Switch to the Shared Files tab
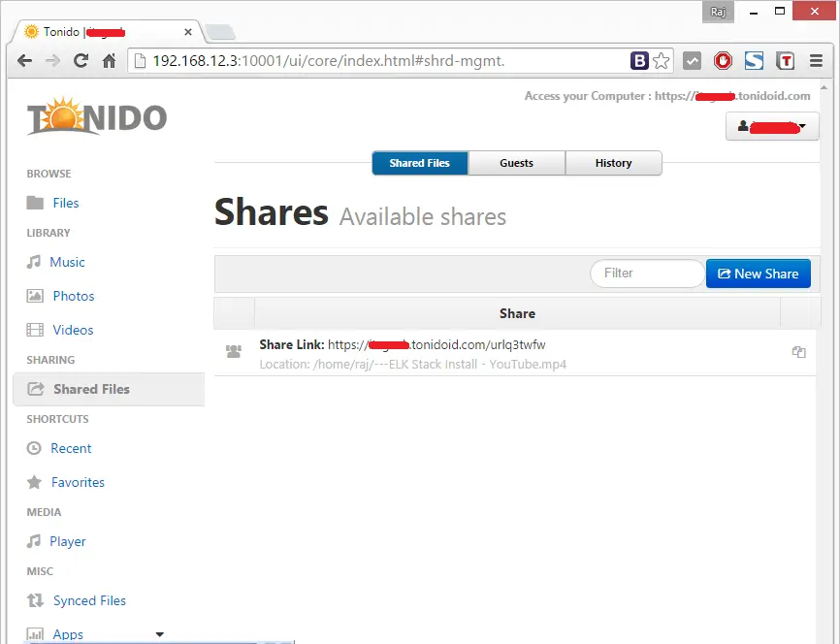This screenshot has height=644, width=840. tap(419, 163)
